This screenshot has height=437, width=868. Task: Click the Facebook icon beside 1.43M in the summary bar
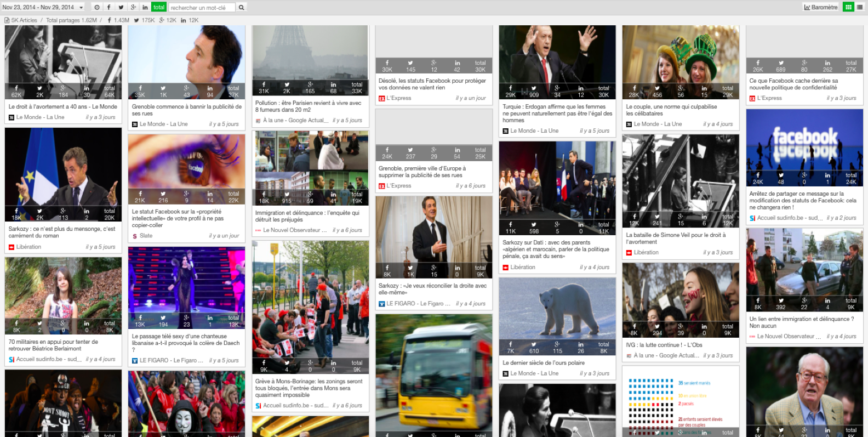[109, 20]
